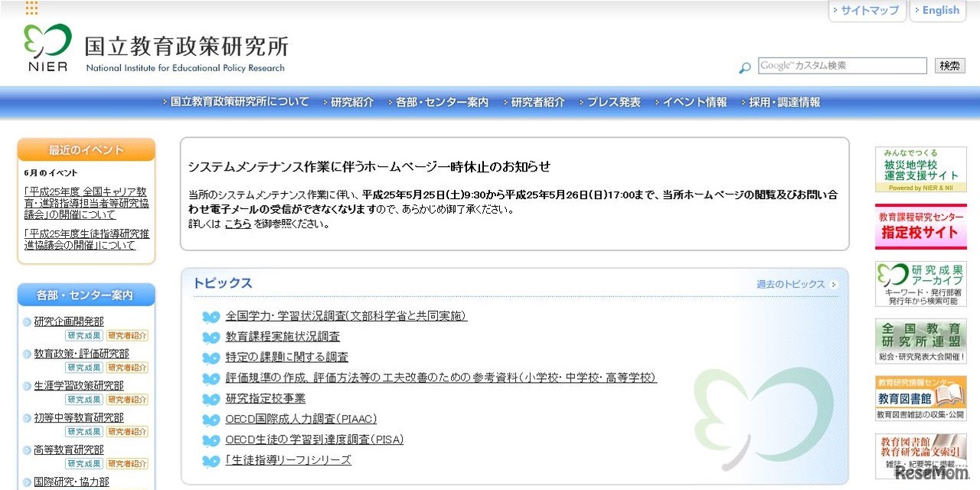Screen dimensions: 980x490
Task: Open the サイトマップ link
Action: 868,11
